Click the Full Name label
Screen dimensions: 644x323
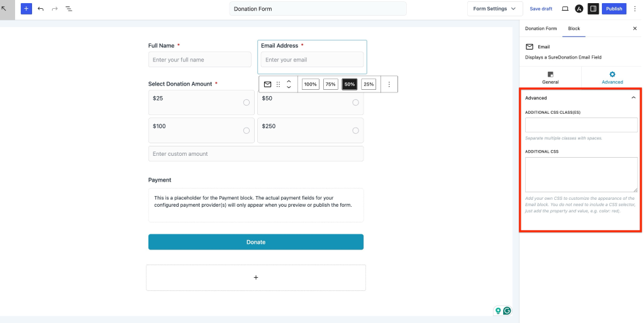(x=162, y=45)
